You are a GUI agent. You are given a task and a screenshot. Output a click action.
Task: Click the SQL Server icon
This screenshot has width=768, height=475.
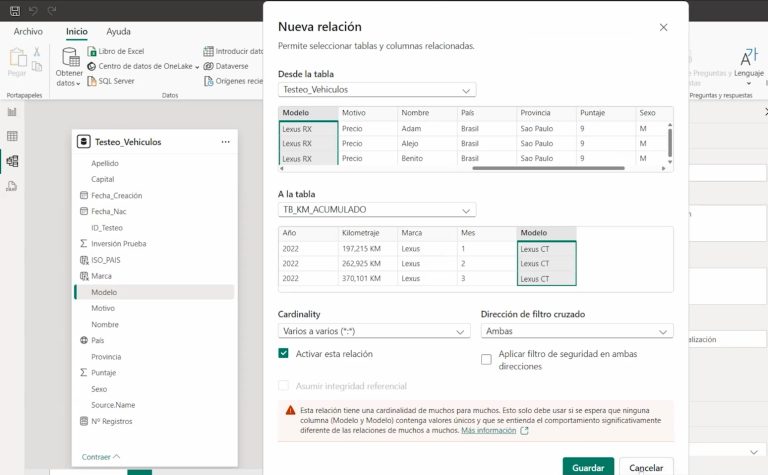pyautogui.click(x=92, y=81)
